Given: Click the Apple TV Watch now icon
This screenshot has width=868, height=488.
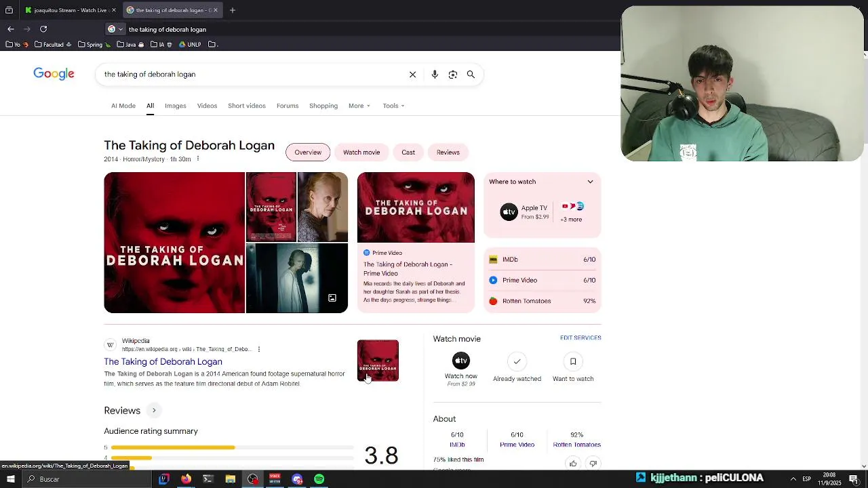Looking at the screenshot, I should [461, 361].
